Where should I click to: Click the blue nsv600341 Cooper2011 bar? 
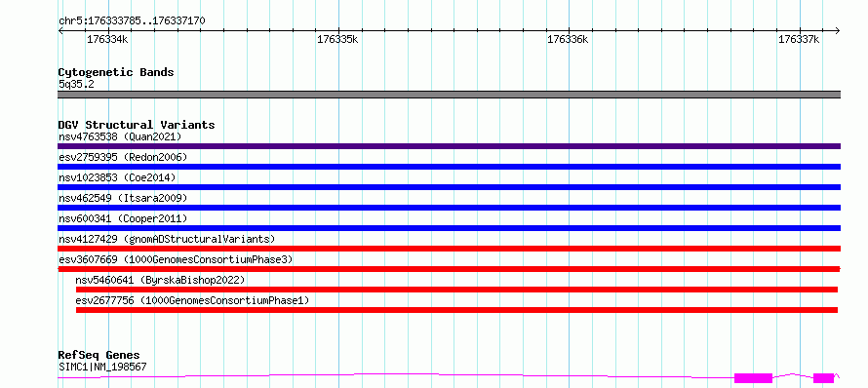click(x=449, y=228)
